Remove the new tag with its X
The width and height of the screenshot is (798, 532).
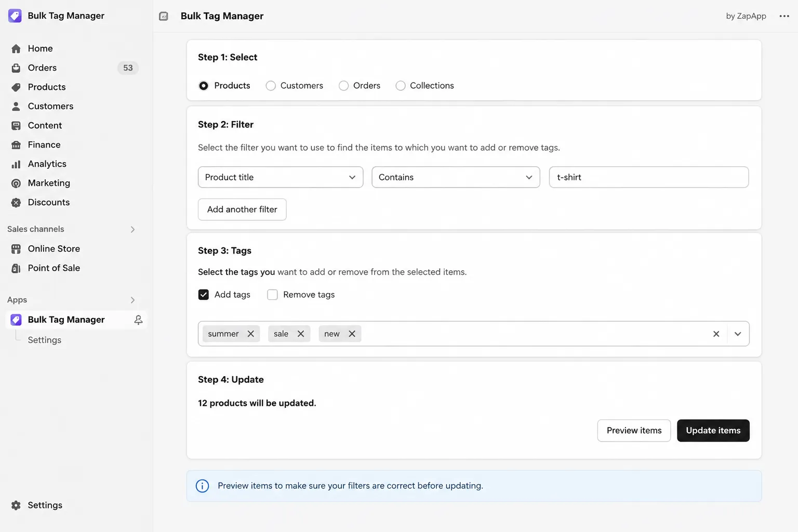coord(352,334)
